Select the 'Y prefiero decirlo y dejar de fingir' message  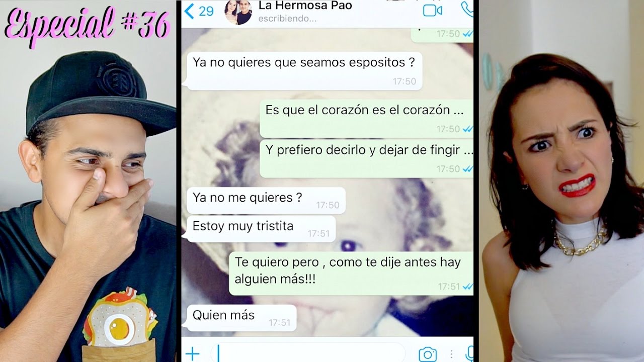(x=367, y=158)
